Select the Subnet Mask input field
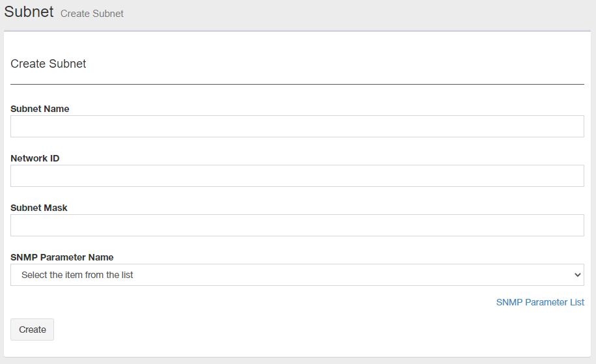This screenshot has height=364, width=596. [x=297, y=225]
